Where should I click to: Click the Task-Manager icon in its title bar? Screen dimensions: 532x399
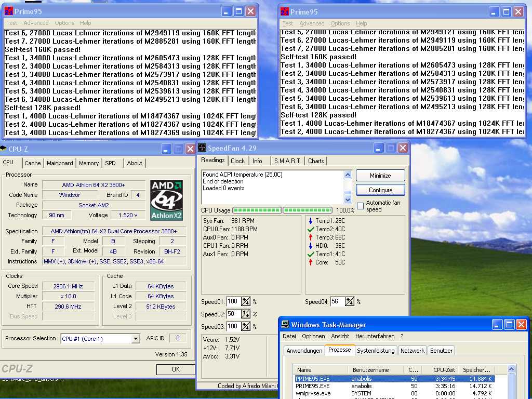click(285, 324)
